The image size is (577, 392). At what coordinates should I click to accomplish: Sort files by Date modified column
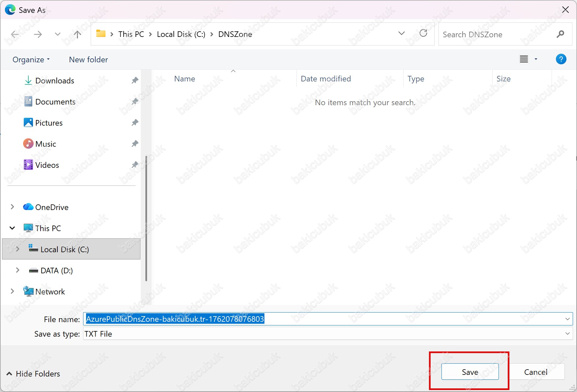pyautogui.click(x=326, y=79)
